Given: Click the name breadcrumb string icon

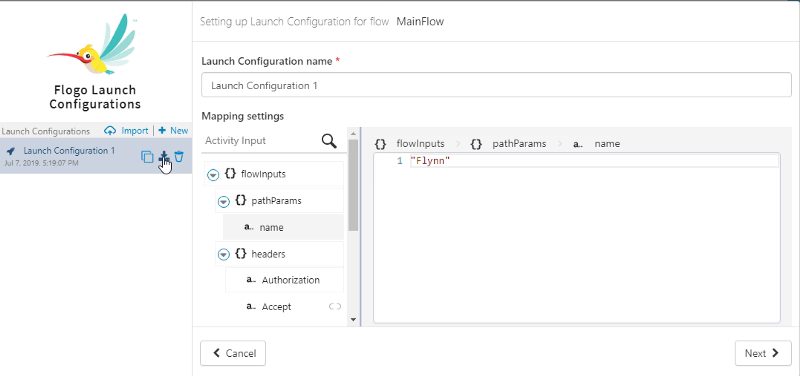Looking at the screenshot, I should coord(578,144).
